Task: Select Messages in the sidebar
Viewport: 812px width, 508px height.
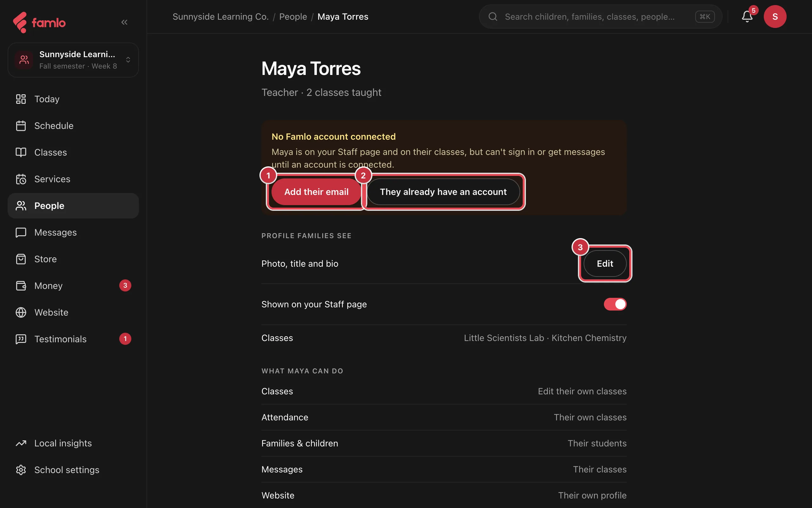Action: pos(73,232)
